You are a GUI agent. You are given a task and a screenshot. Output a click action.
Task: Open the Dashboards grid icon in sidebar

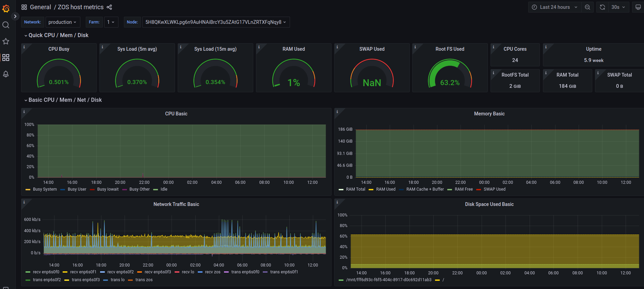pos(6,58)
